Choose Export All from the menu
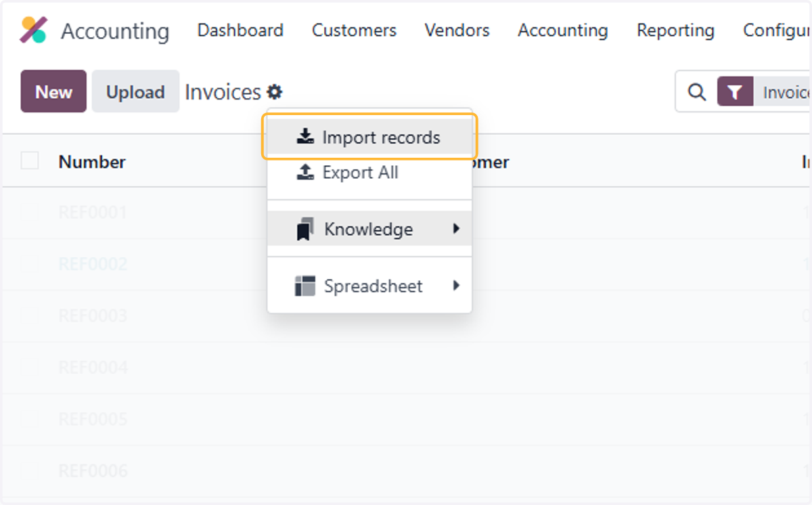This screenshot has height=505, width=812. pyautogui.click(x=369, y=173)
